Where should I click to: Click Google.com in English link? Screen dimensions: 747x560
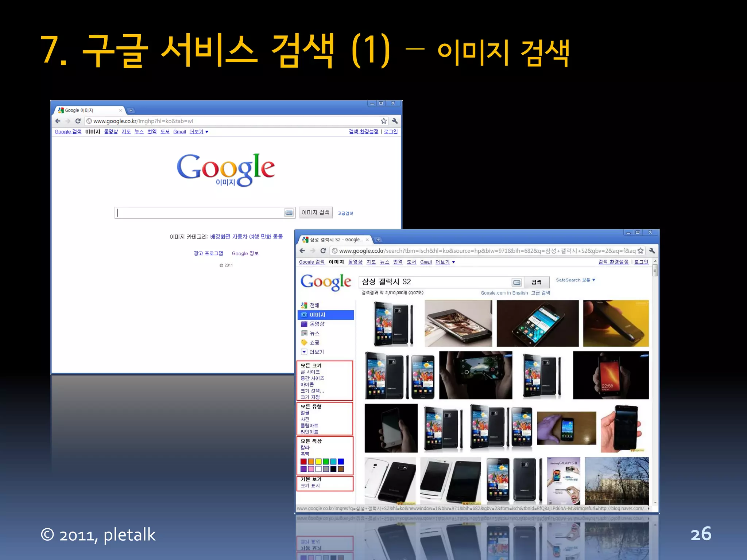pos(504,293)
